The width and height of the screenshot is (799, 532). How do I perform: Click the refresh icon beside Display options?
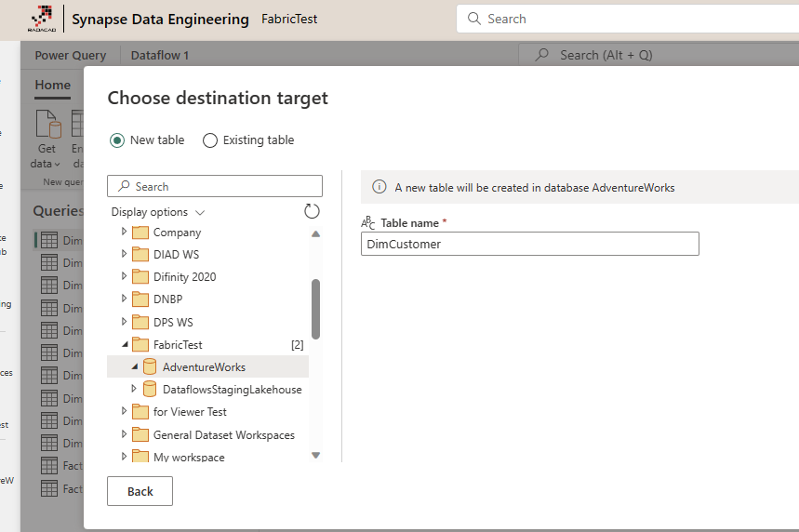(x=312, y=211)
